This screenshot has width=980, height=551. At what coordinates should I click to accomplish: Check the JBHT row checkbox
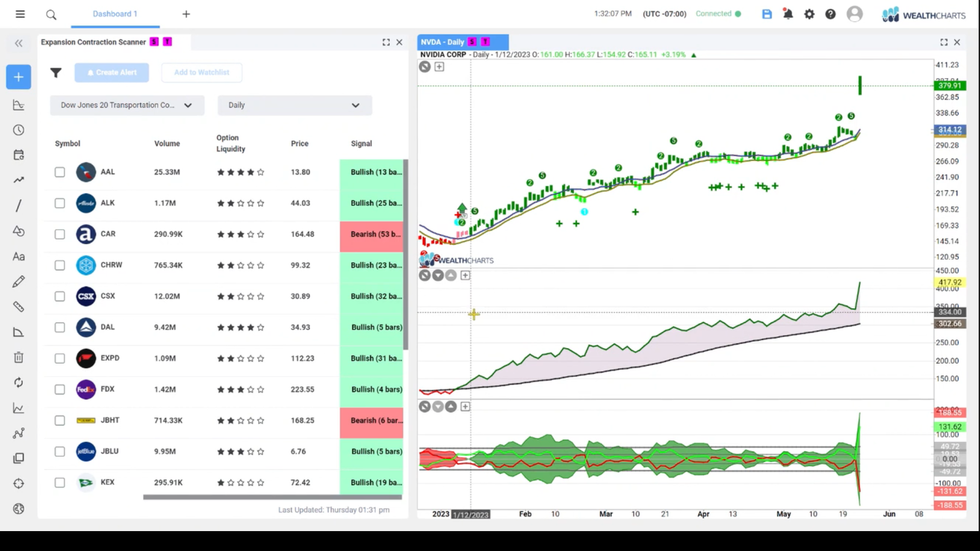click(x=60, y=421)
